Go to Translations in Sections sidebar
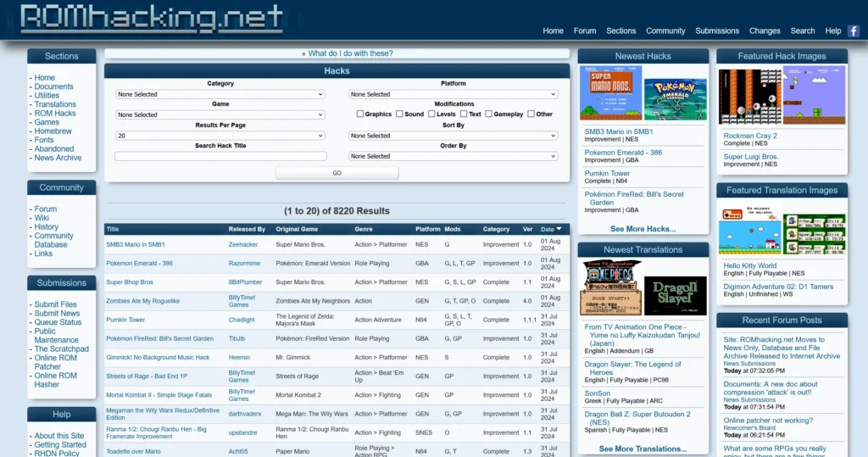Screen dimensions: 868x457 point(55,104)
